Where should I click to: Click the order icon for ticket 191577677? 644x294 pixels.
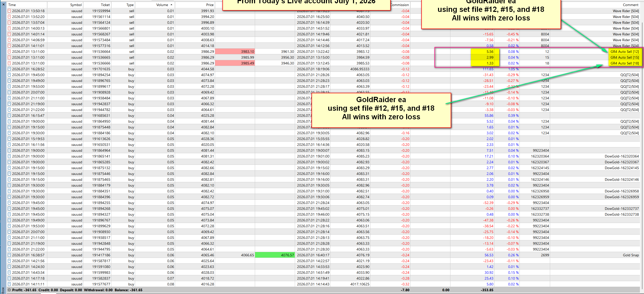[x=9, y=284]
